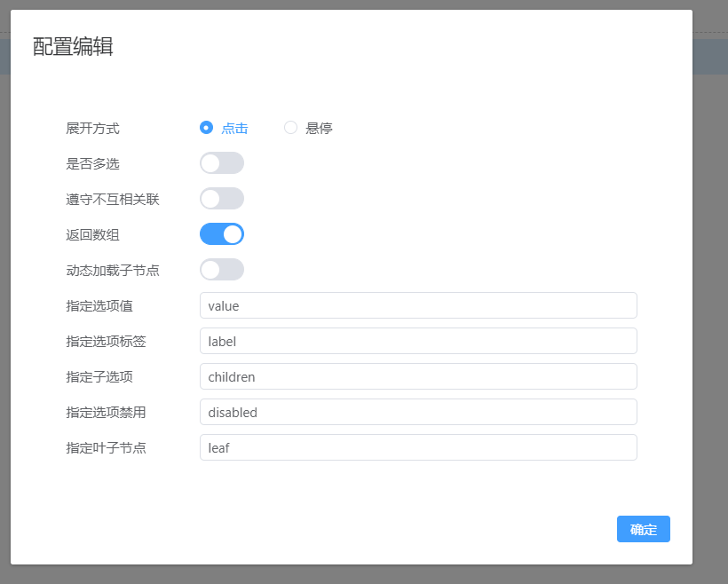This screenshot has height=584, width=728.
Task: Click the 指定子选项 label text
Action: tap(99, 377)
